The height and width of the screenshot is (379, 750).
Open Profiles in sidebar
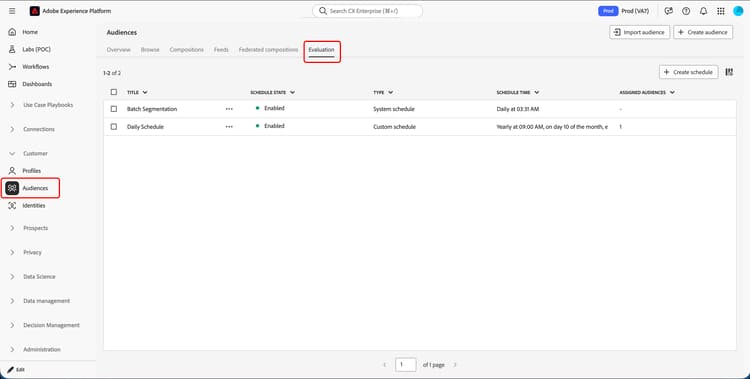31,171
